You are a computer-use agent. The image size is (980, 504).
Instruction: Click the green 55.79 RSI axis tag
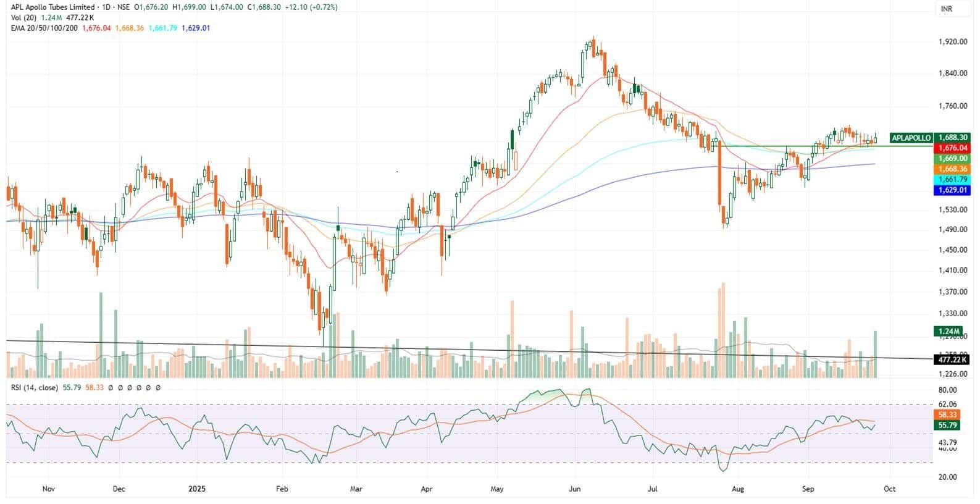pos(948,426)
